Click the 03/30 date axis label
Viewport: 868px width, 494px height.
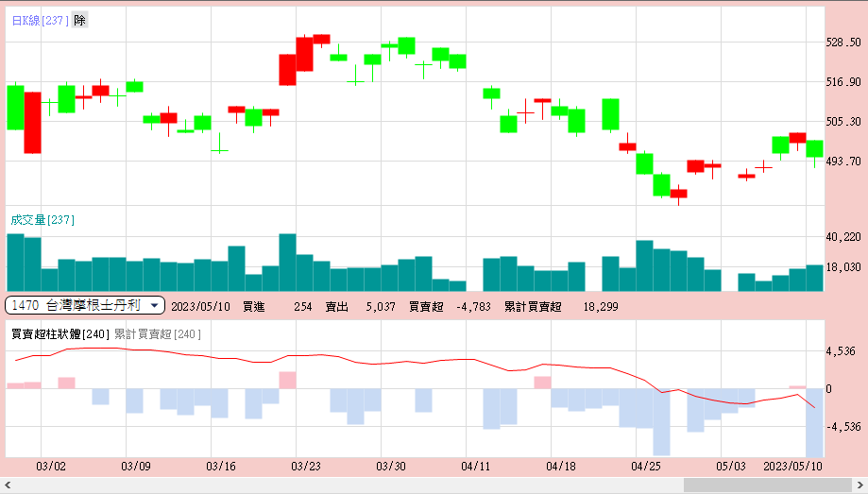pos(391,467)
